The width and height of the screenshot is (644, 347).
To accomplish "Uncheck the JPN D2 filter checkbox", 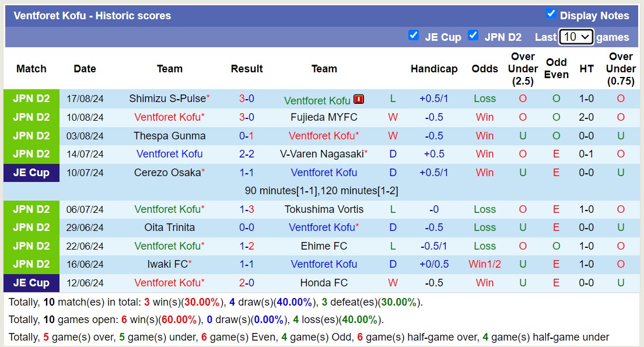I will [473, 36].
